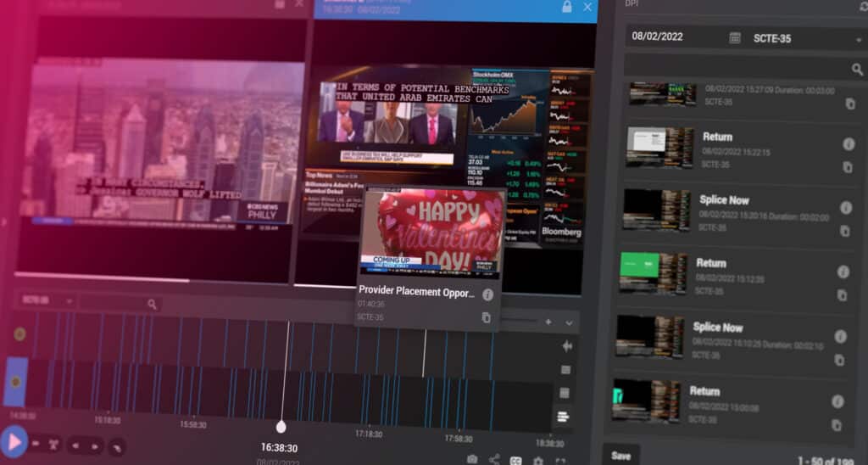
Task: Select the CBS News Philly video player
Action: tap(160, 144)
